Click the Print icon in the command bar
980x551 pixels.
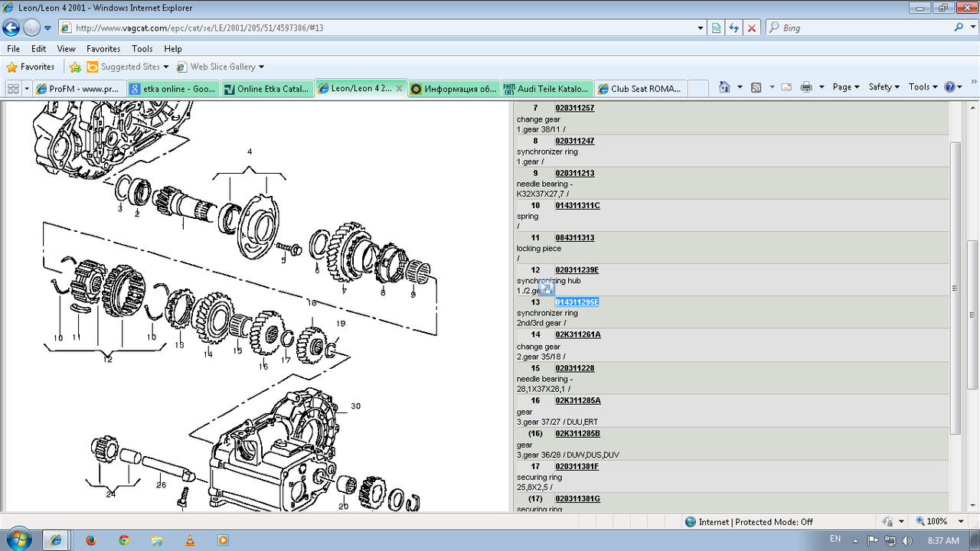(x=806, y=87)
